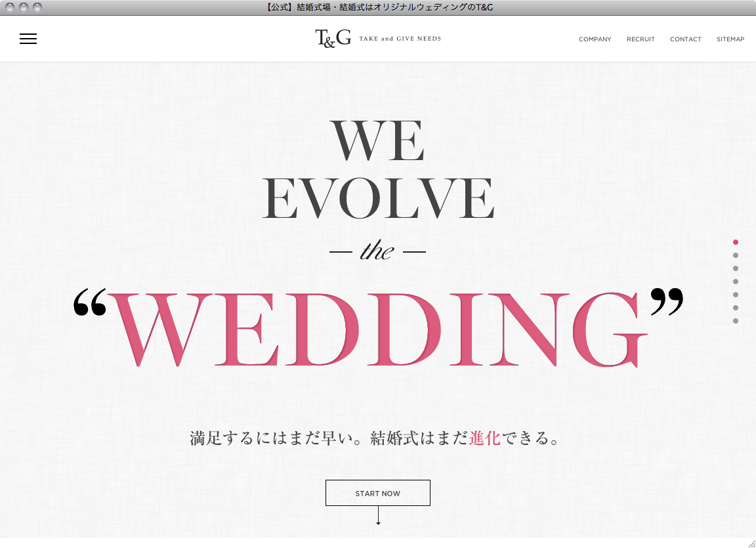
Task: Click the pink WEDDING headline
Action: click(x=377, y=330)
